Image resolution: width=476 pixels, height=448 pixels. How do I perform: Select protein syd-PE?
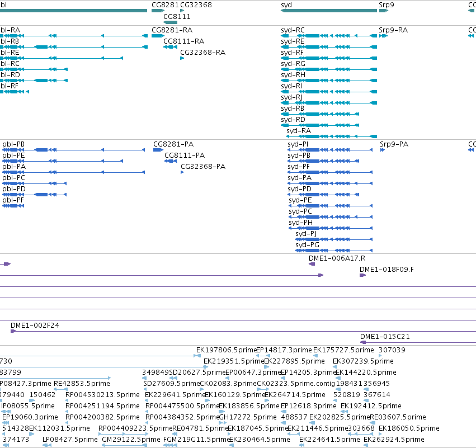(300, 200)
